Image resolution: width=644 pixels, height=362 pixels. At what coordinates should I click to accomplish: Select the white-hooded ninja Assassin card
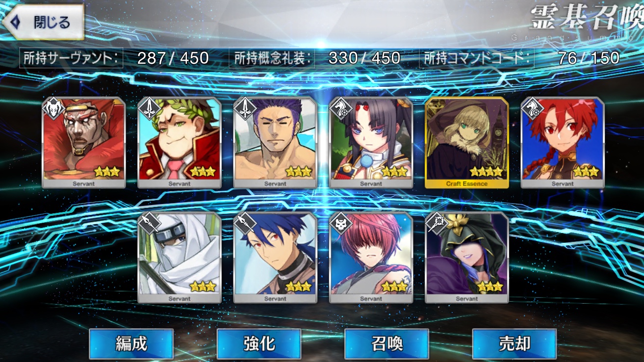point(179,258)
